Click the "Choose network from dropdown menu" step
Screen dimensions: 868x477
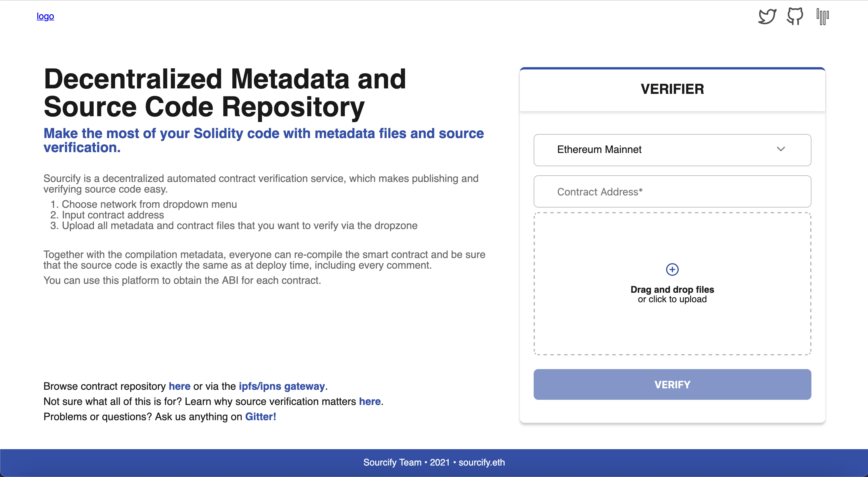(149, 204)
